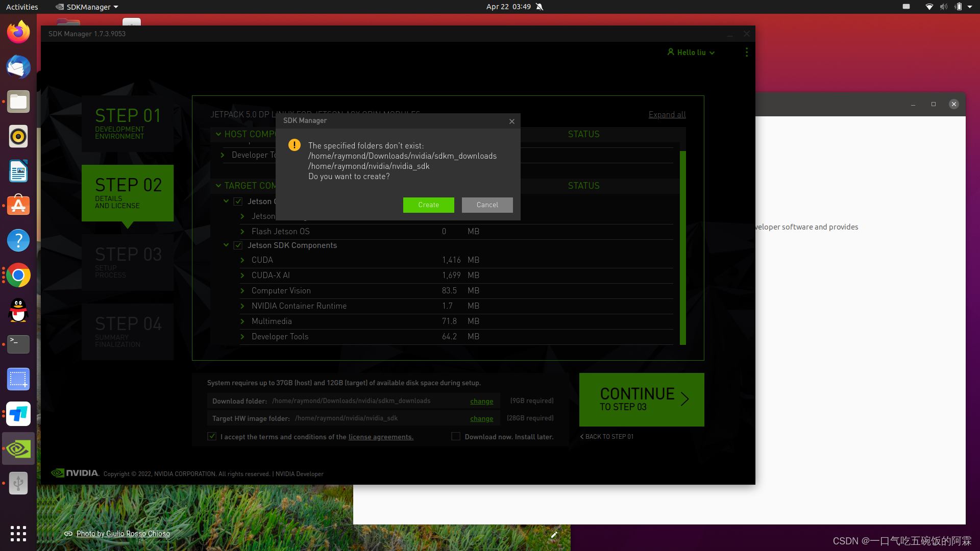Click the 'Expand all' link
Screen dimensions: 980x551
667,115
